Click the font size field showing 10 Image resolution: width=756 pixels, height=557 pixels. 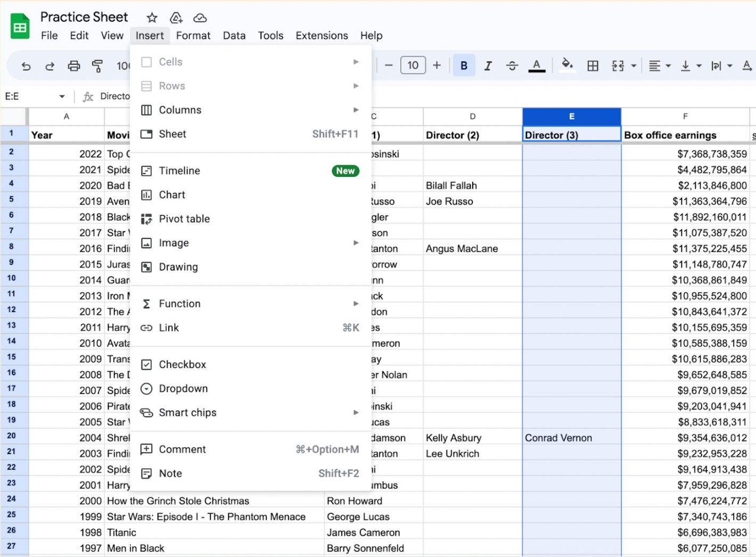pos(413,65)
